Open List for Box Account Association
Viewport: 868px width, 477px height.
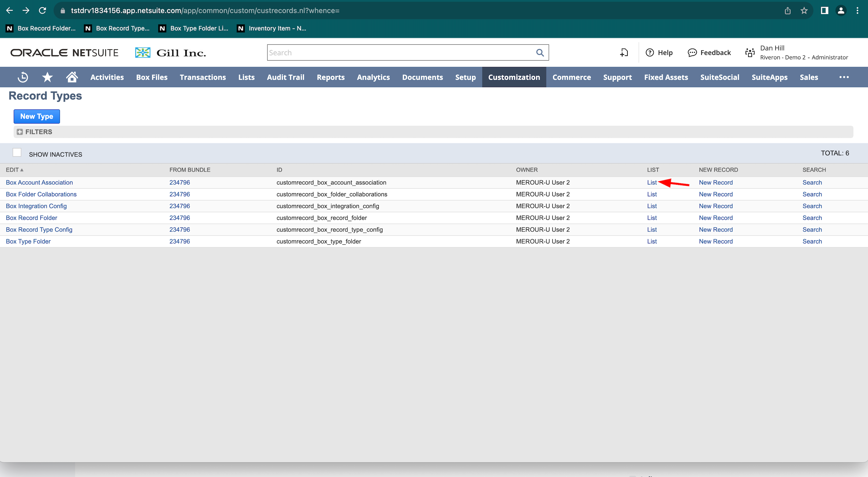click(651, 183)
